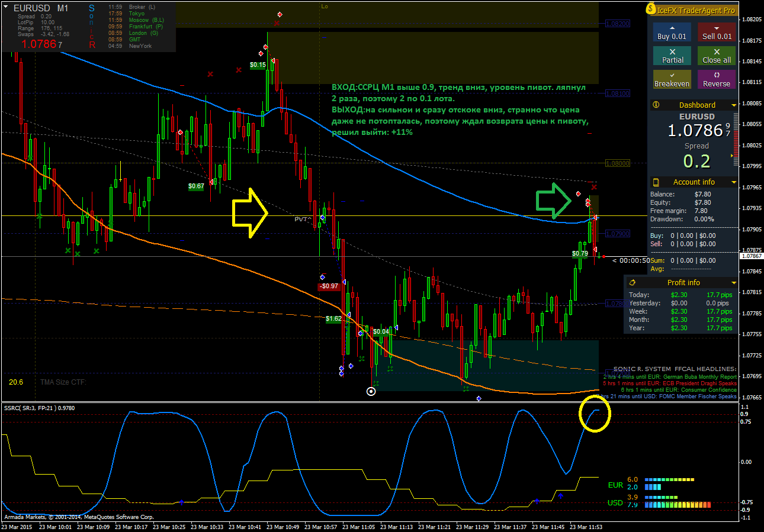Image resolution: width=764 pixels, height=532 pixels.
Task: Click the $1.62 trade profit label
Action: pyautogui.click(x=333, y=318)
